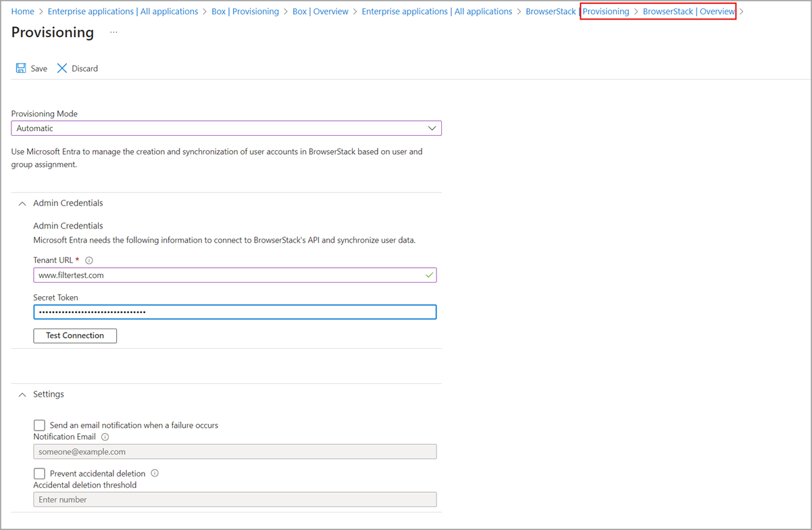Viewport: 812px width, 530px height.
Task: Enable email notification when a failure occurs
Action: (39, 425)
